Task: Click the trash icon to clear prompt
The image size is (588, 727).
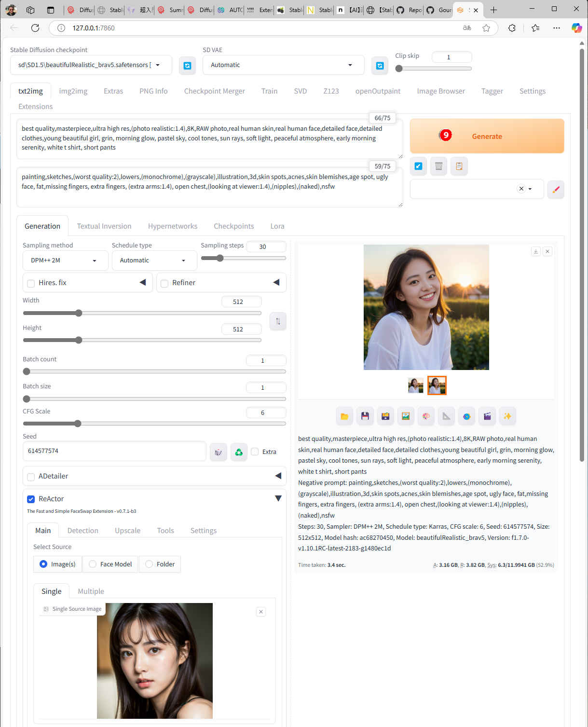Action: pos(438,166)
